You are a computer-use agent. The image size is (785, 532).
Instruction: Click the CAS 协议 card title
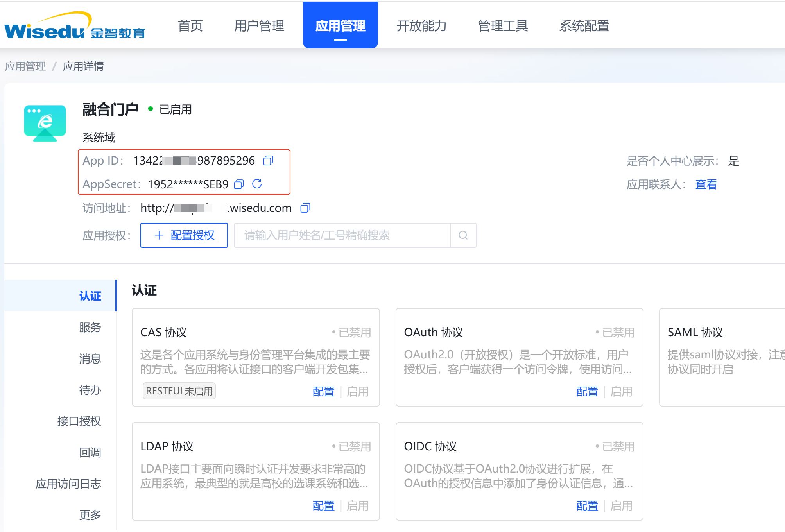163,332
